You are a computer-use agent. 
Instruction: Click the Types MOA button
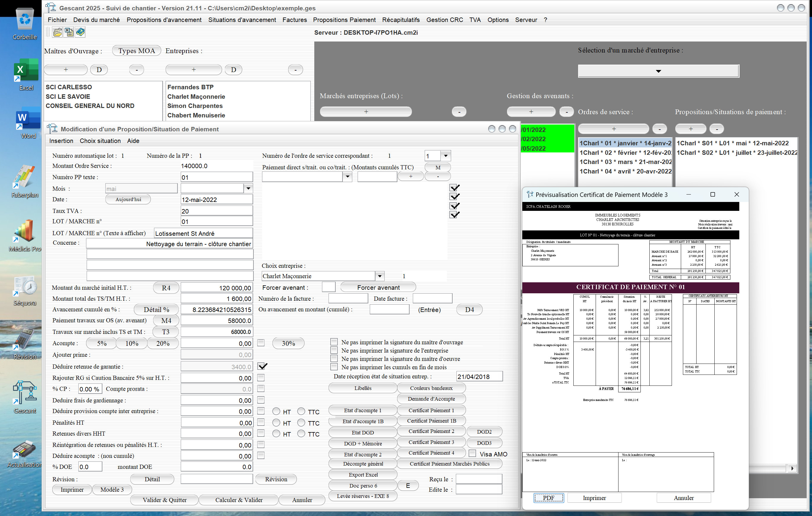pos(137,51)
